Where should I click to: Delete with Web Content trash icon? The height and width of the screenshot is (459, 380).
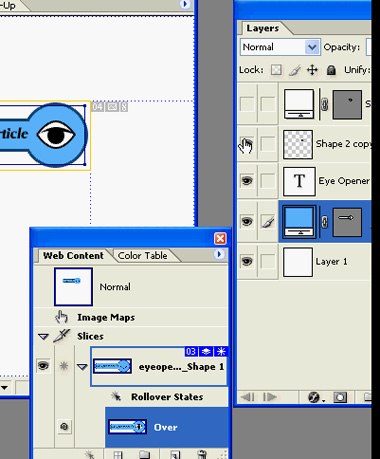point(202,455)
